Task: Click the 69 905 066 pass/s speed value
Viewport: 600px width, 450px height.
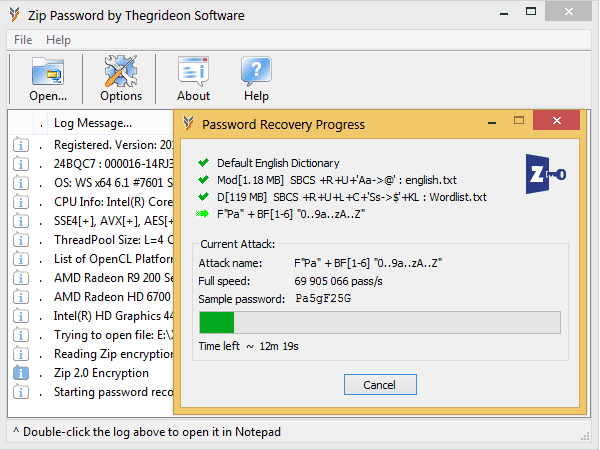Action: [338, 281]
